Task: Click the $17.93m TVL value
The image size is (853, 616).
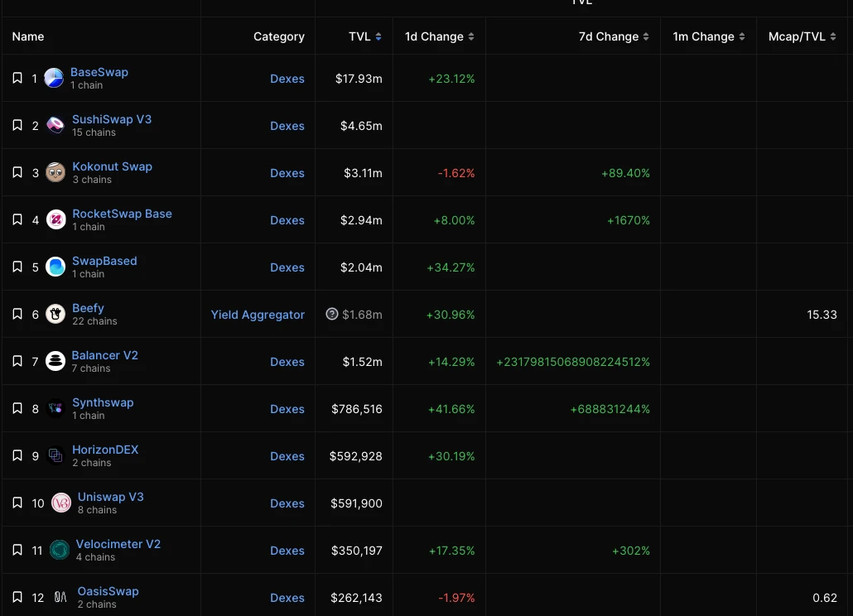Action: (x=359, y=79)
